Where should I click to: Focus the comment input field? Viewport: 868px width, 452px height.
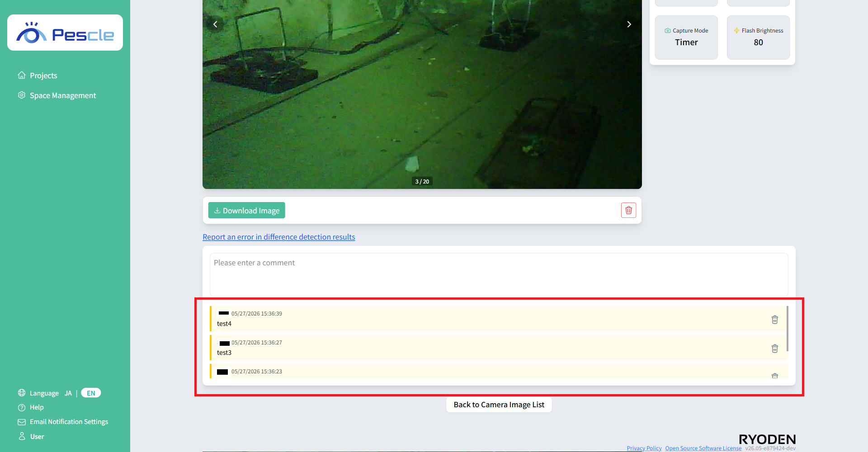tap(499, 274)
